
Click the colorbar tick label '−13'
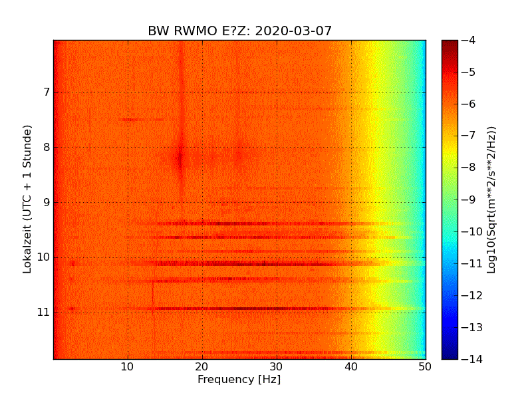click(472, 327)
